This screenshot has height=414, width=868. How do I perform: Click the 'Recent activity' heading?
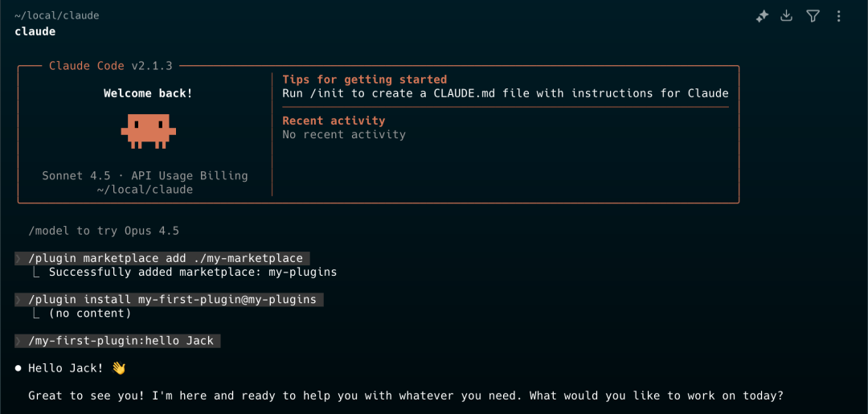334,121
